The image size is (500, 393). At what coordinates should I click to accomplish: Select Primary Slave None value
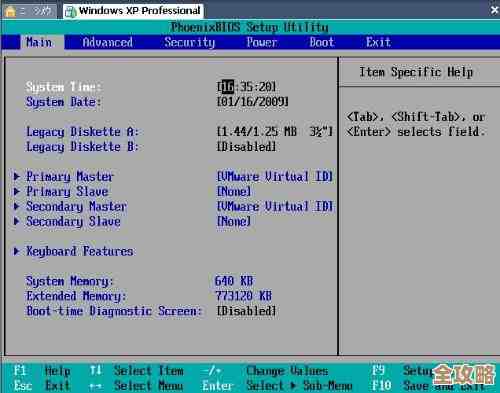pos(234,192)
